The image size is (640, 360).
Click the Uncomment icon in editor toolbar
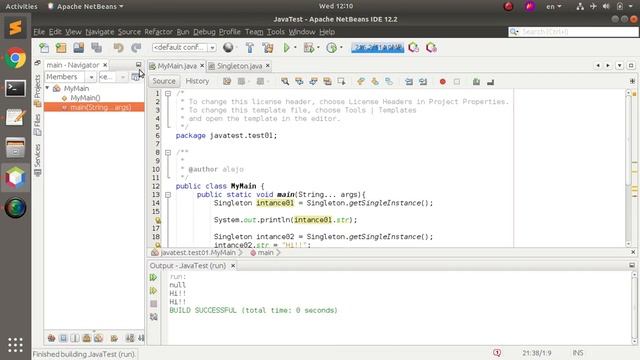coord(491,82)
